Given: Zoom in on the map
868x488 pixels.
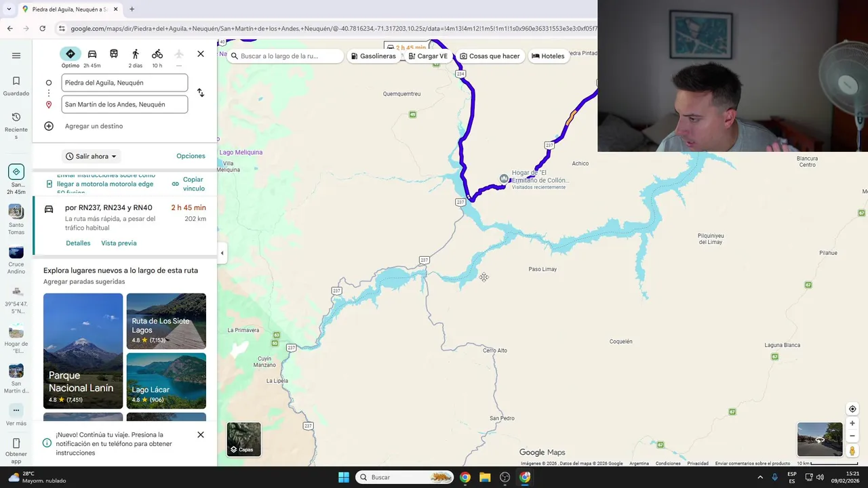Looking at the screenshot, I should 852,423.
